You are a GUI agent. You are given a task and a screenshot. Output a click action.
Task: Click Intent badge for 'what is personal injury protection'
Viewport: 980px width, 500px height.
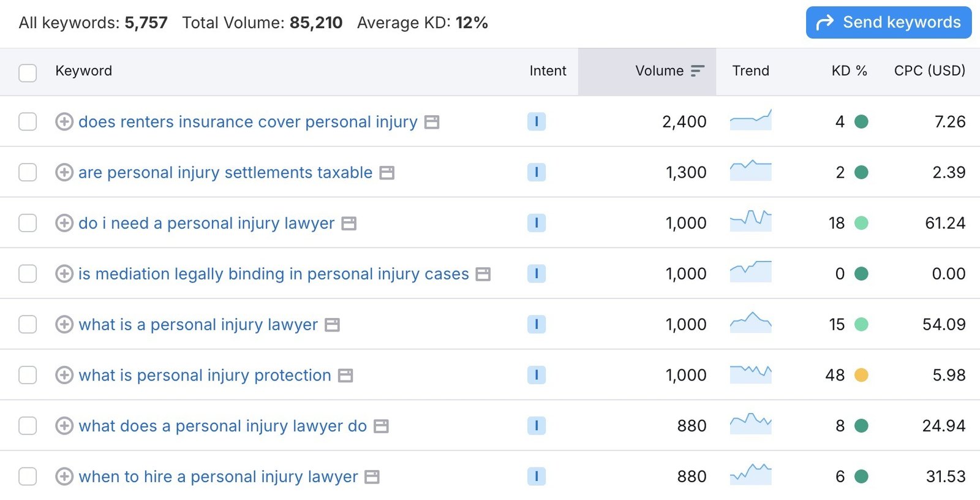pyautogui.click(x=537, y=375)
